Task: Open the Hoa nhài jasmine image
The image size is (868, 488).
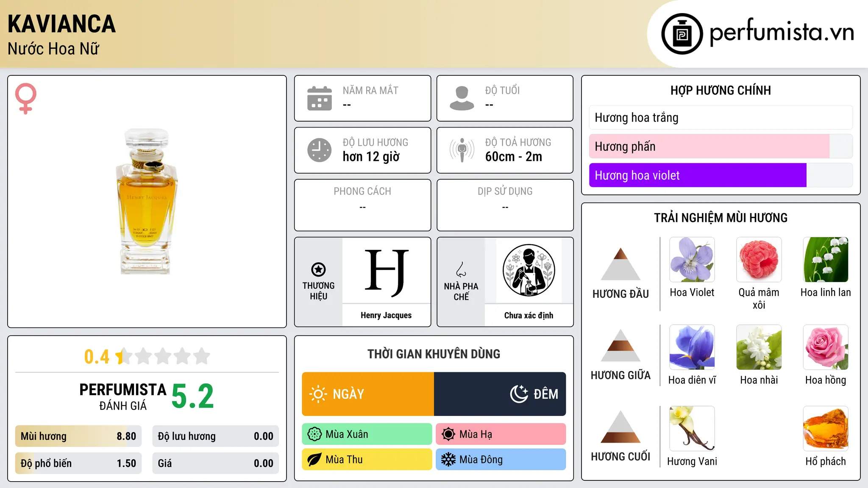Action: [x=759, y=347]
